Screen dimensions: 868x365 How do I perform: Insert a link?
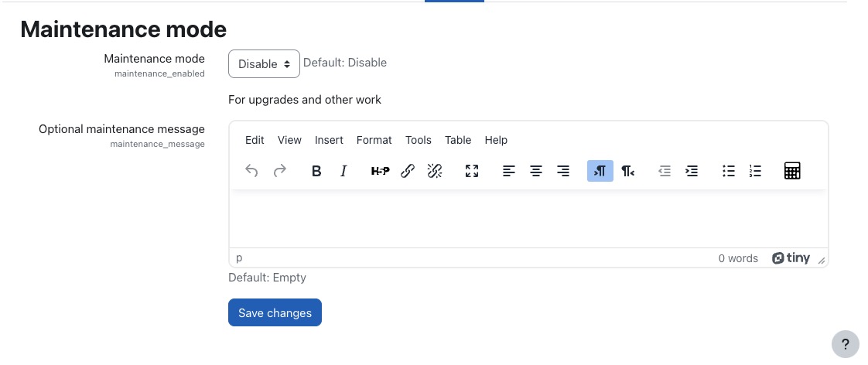[408, 171]
